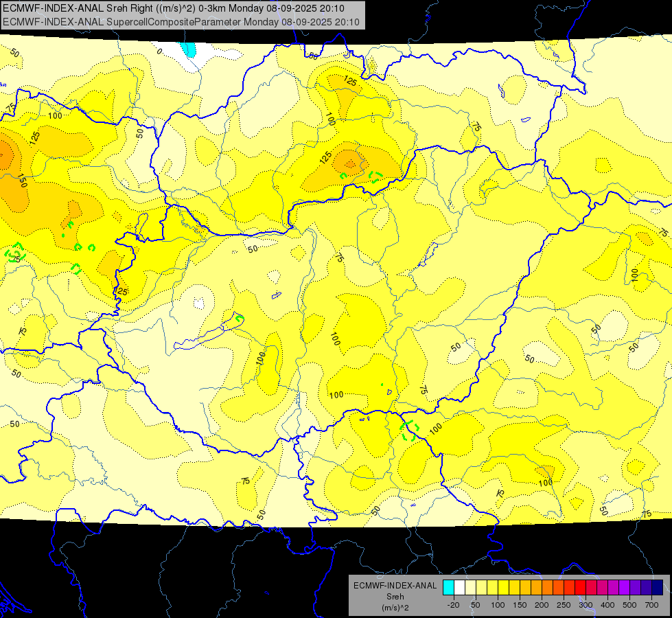Screen dimensions: 672x618
Task: Select the dark navy legend swatch
Action: click(x=658, y=588)
